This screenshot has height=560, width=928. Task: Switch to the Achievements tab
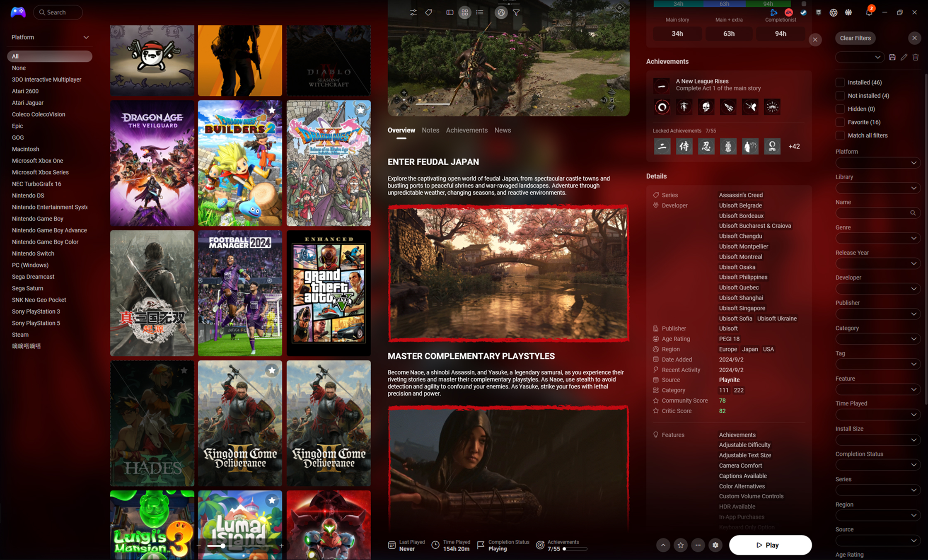tap(466, 130)
